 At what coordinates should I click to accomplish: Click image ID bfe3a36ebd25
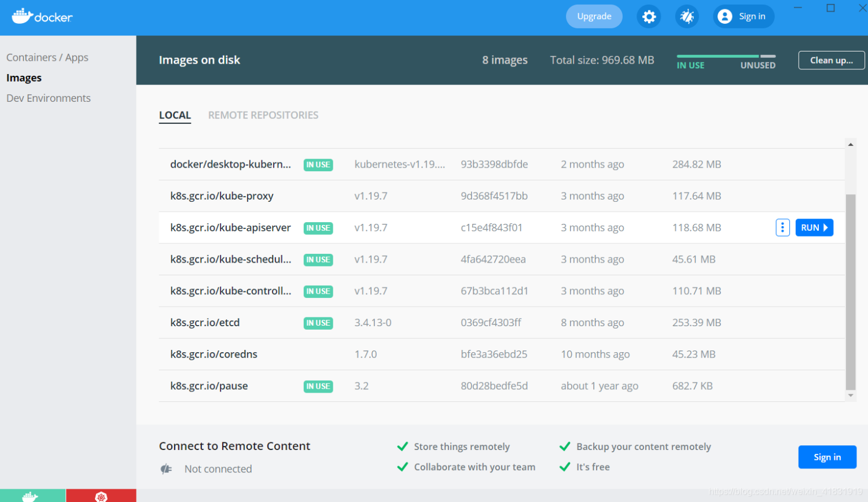coord(494,355)
